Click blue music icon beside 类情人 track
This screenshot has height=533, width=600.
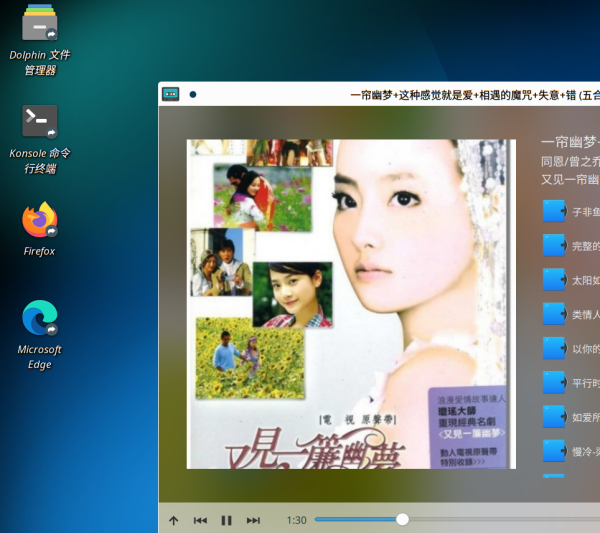(x=554, y=314)
